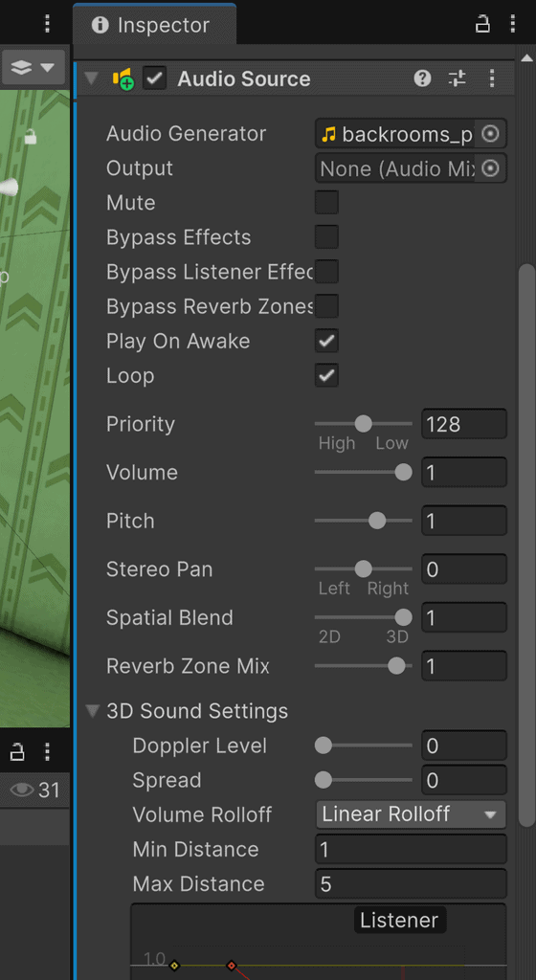Image resolution: width=536 pixels, height=980 pixels.
Task: Click the Inspector info icon on tab
Action: (100, 25)
